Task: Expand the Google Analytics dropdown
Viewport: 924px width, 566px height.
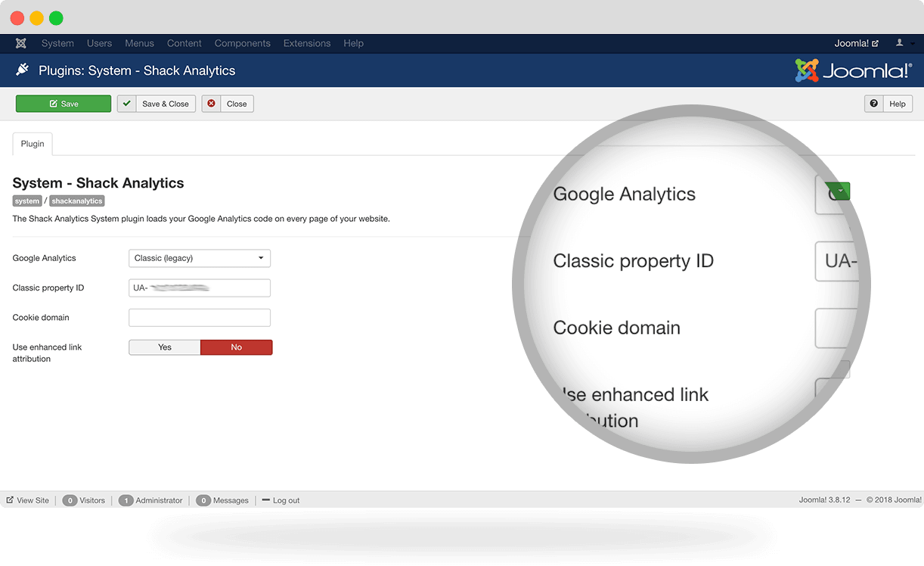Action: click(x=200, y=258)
